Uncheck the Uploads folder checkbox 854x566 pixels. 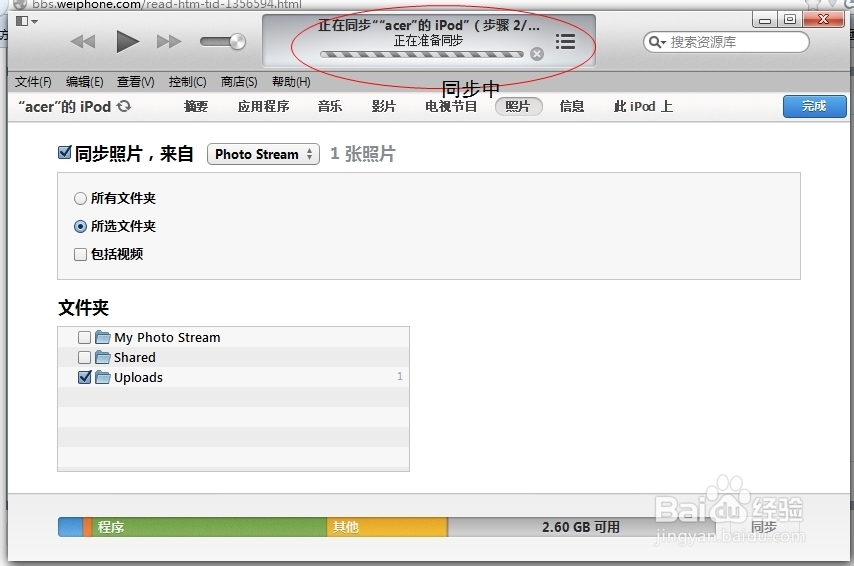pos(84,377)
